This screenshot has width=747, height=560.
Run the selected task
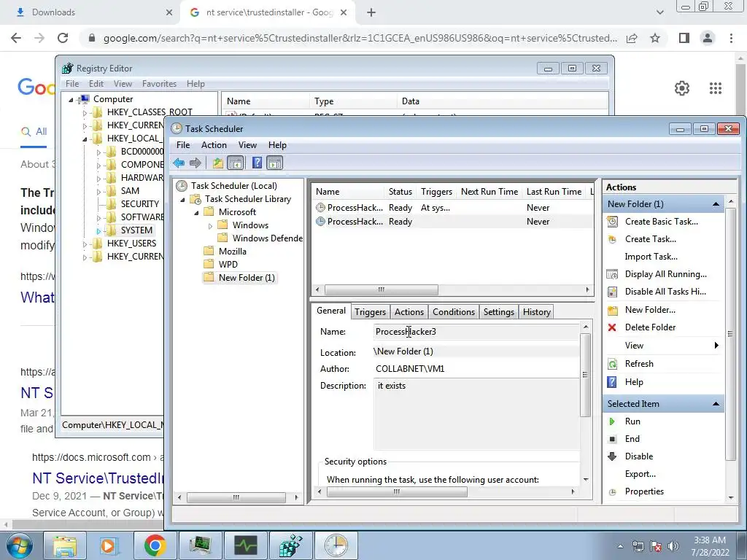pyautogui.click(x=632, y=421)
